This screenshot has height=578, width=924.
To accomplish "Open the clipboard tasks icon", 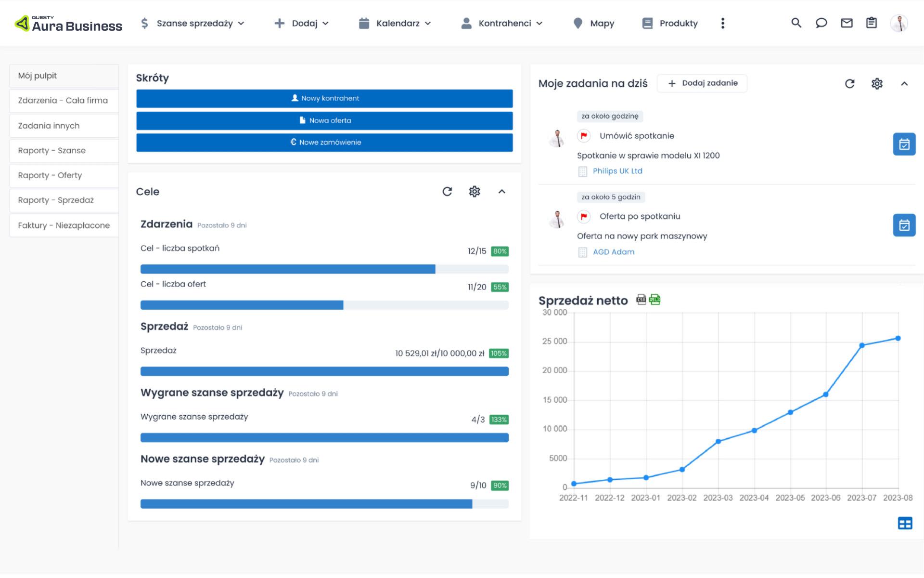I will coord(872,23).
